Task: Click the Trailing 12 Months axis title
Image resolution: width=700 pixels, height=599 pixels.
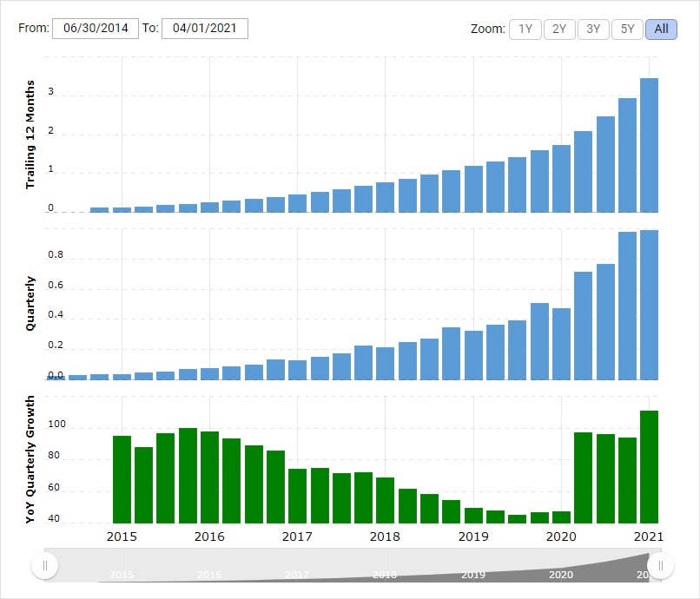Action: [x=30, y=135]
